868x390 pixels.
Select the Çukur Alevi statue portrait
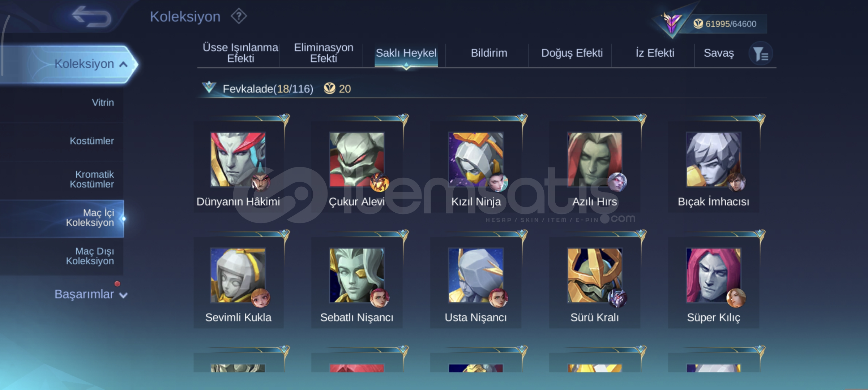[x=356, y=159]
